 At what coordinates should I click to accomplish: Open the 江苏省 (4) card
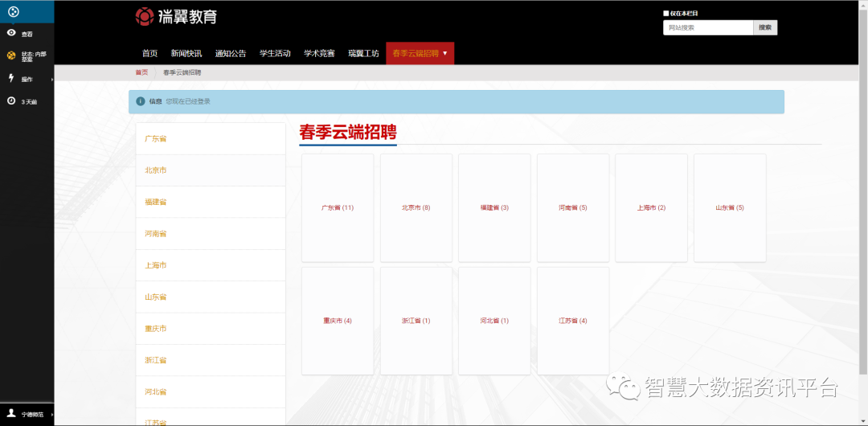tap(573, 321)
